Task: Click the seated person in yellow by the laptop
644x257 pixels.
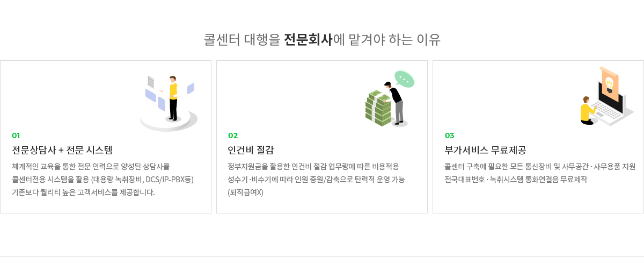Action: 587,111
